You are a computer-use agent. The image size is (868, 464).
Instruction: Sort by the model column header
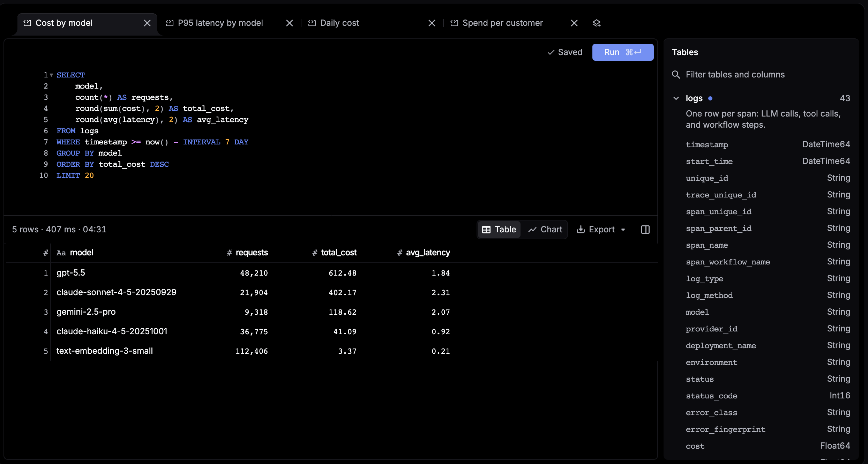point(75,253)
